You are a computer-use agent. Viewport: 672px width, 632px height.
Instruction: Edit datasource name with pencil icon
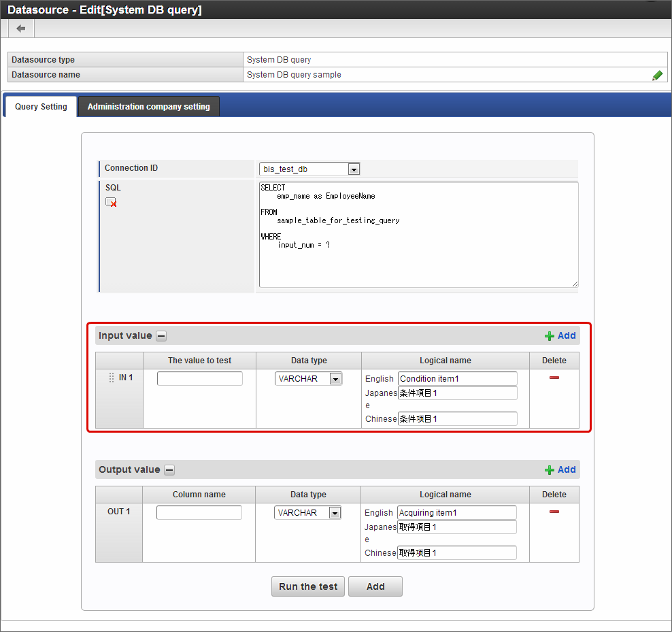click(658, 76)
